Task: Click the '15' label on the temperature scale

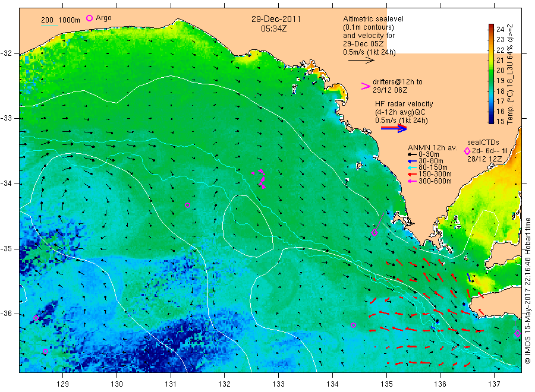Action: tap(500, 121)
